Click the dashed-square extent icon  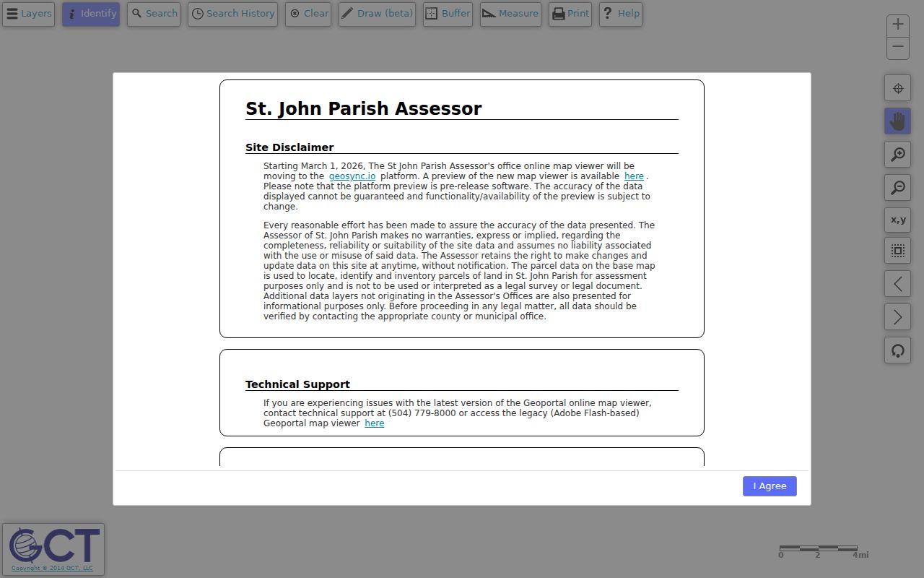(898, 251)
